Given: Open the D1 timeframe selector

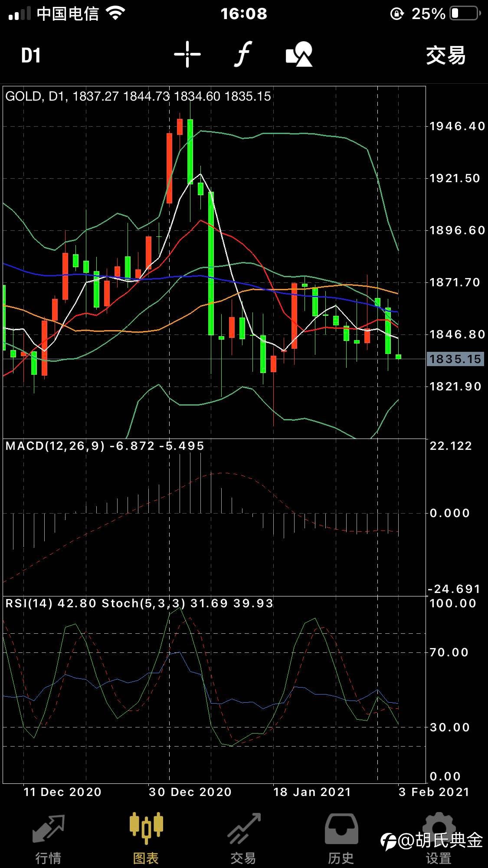Looking at the screenshot, I should point(31,56).
